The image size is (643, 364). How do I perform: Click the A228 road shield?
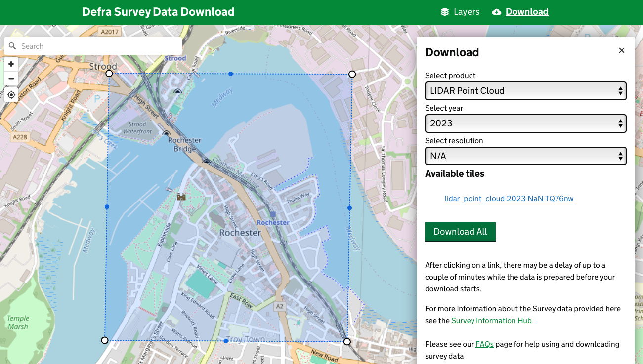pyautogui.click(x=19, y=137)
